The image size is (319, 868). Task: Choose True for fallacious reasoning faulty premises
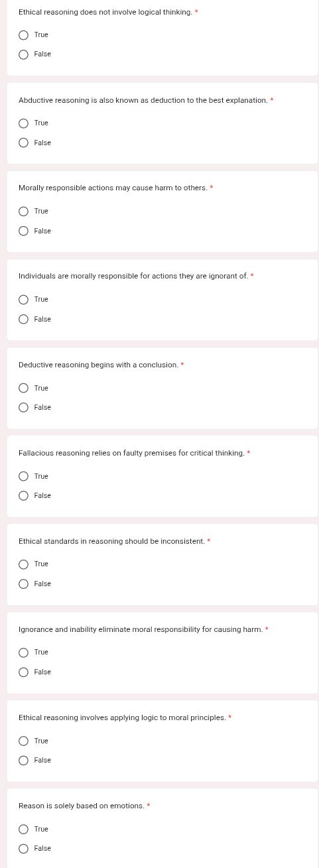pyautogui.click(x=23, y=476)
